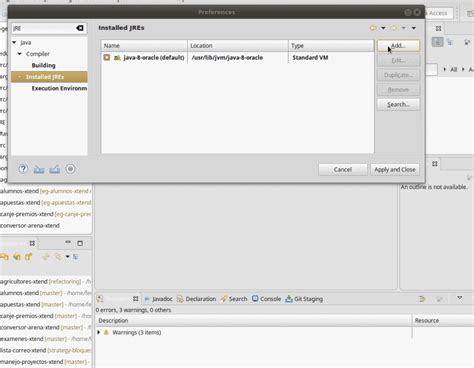Click Apply and Close
The width and height of the screenshot is (474, 368).
pos(395,169)
